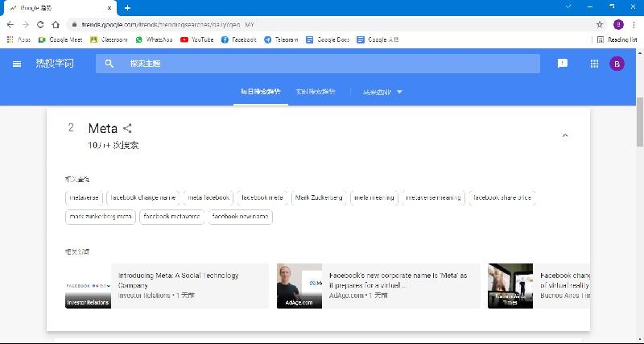
Task: Open the Reading list
Action: click(x=617, y=39)
